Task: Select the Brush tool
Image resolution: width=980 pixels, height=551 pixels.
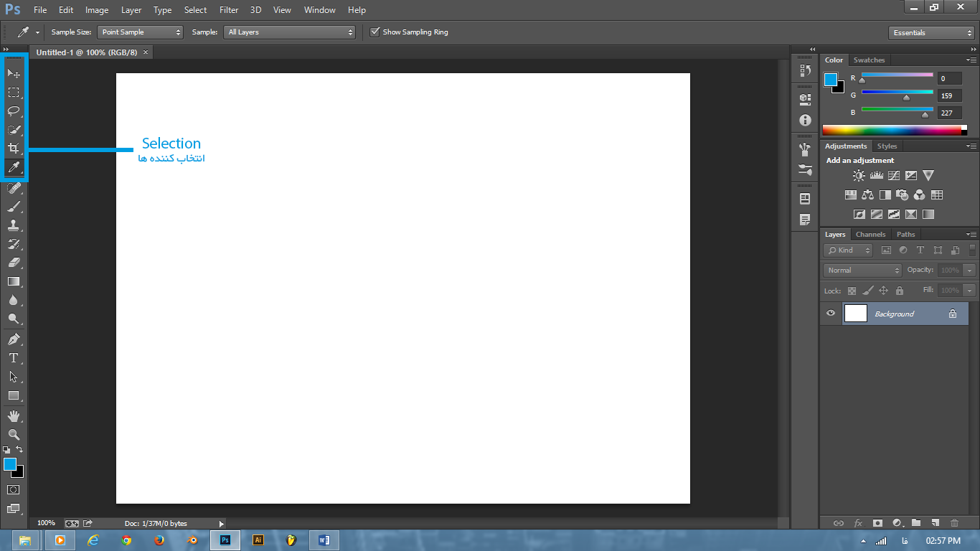Action: point(14,207)
